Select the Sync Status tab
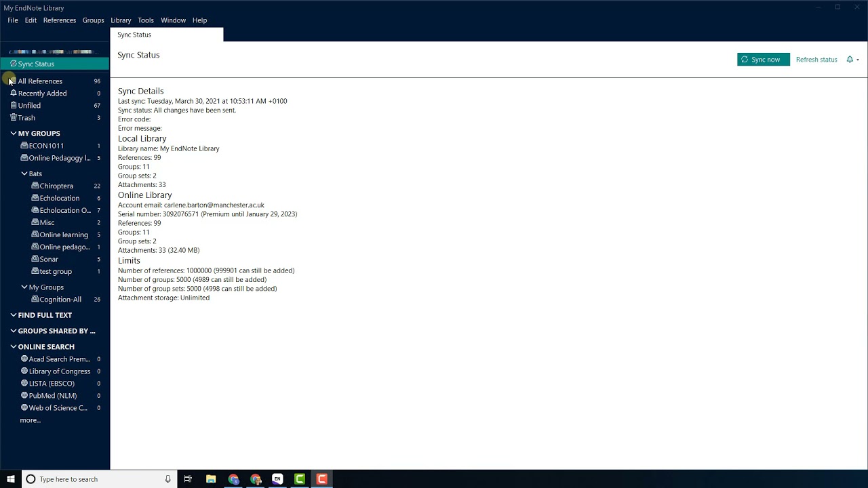868x488 pixels. 166,35
